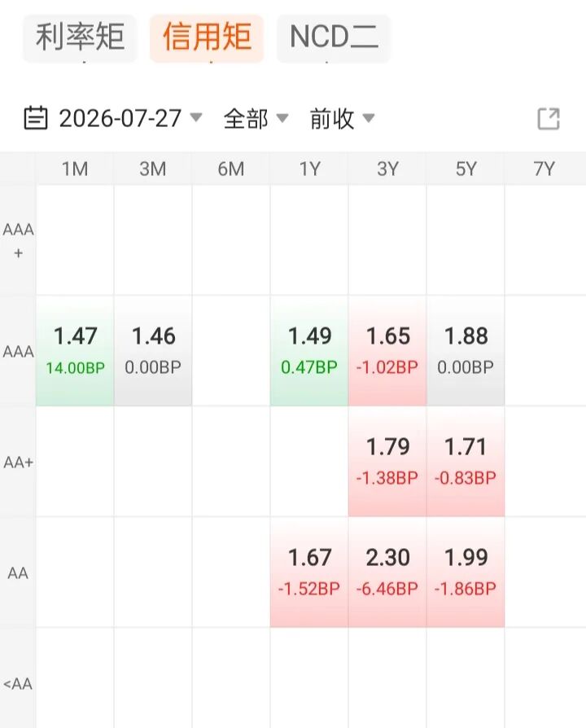586x728 pixels.
Task: Open the AAA 5Y cell showing 1.88
Action: (x=466, y=350)
